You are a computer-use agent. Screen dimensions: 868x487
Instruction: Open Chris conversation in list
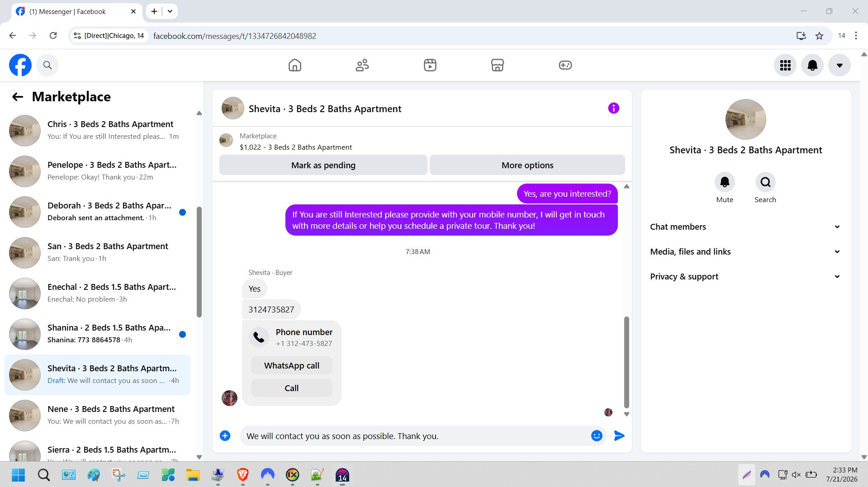click(97, 130)
